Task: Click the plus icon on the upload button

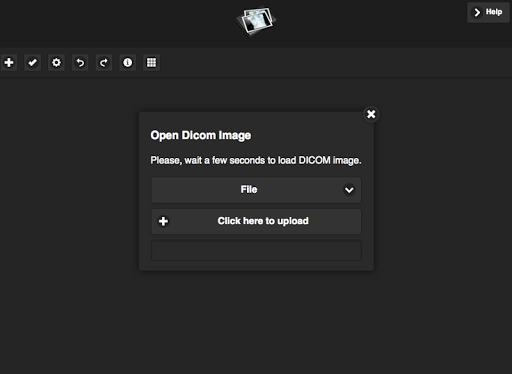Action: click(x=163, y=221)
